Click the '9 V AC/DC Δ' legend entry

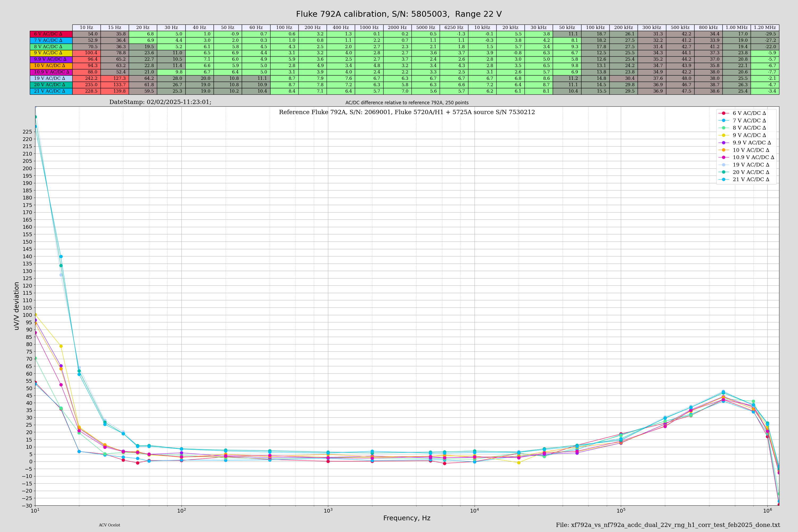pos(742,135)
